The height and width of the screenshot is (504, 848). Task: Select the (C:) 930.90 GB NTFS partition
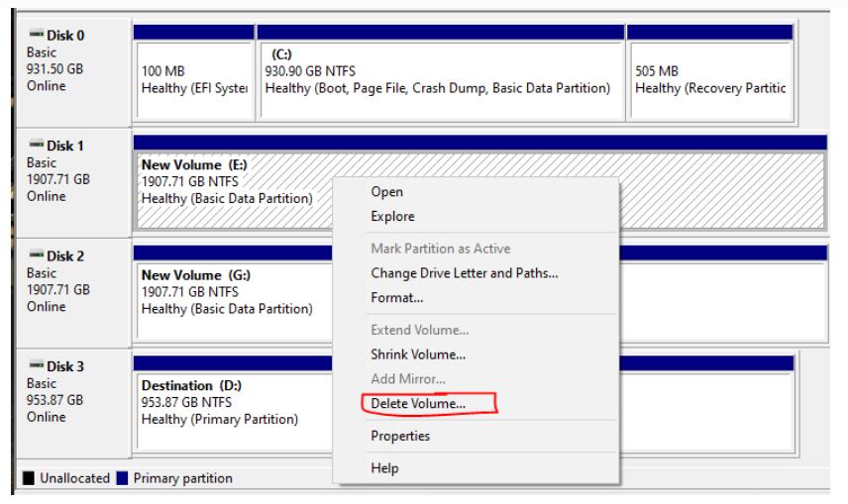coord(440,79)
